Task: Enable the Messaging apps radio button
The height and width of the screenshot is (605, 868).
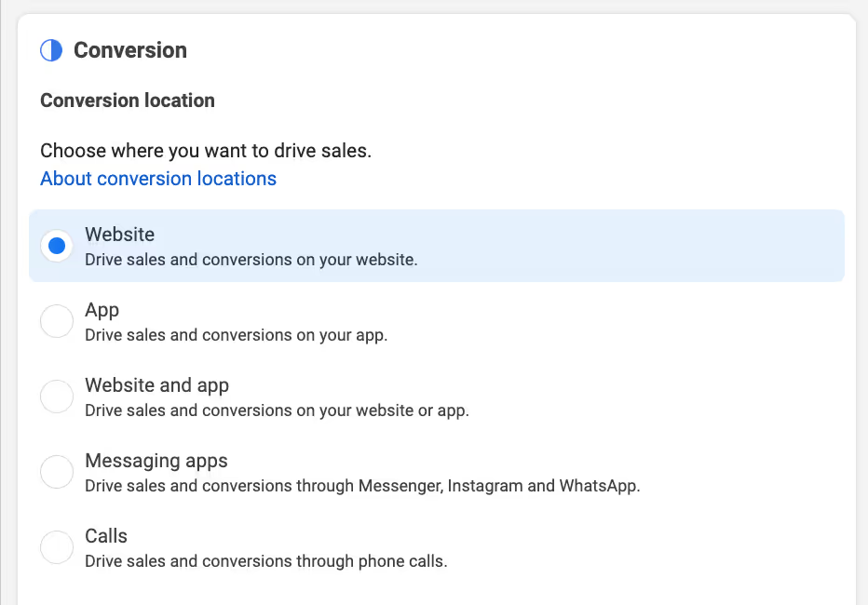Action: click(57, 472)
